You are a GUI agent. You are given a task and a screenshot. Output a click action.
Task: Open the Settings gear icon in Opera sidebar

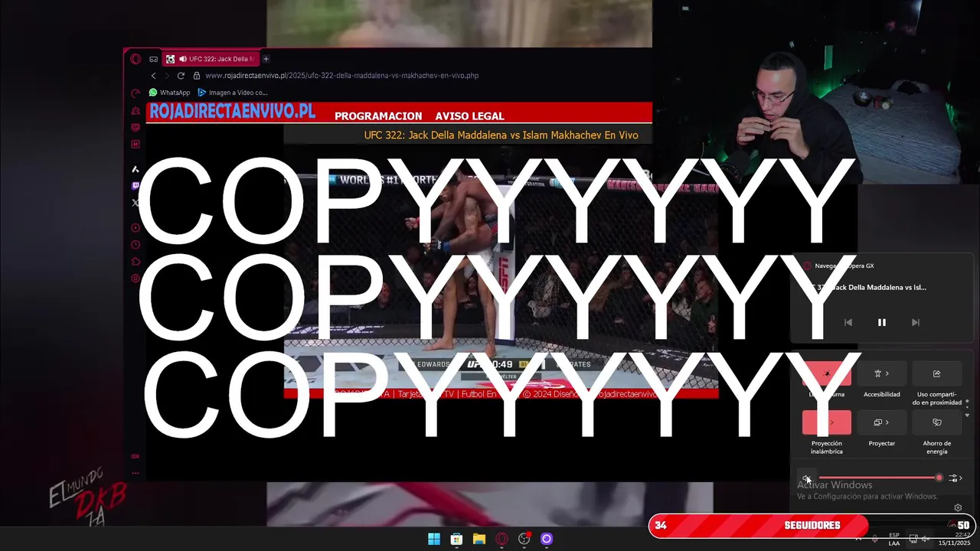click(x=136, y=279)
